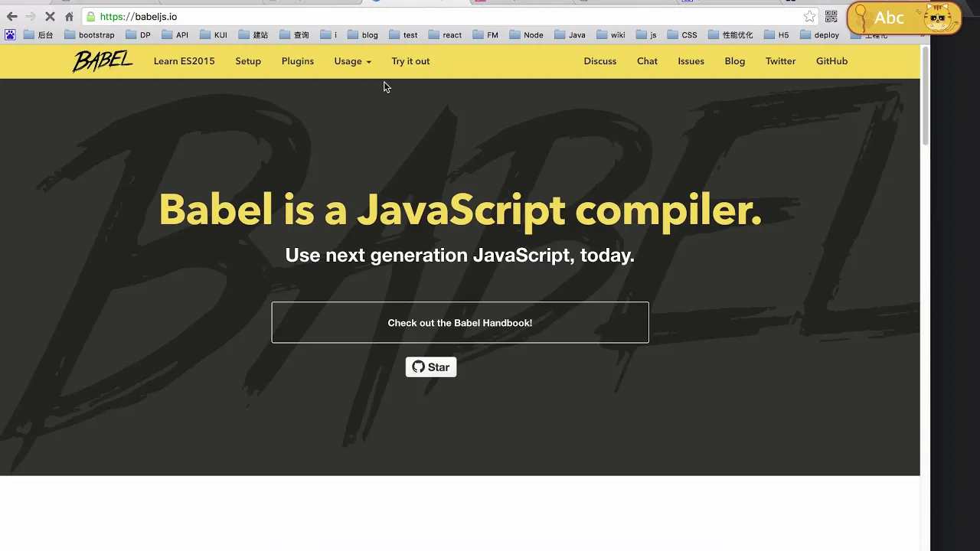This screenshot has width=980, height=551.
Task: Expand the Usage dropdown menu
Action: 352,61
